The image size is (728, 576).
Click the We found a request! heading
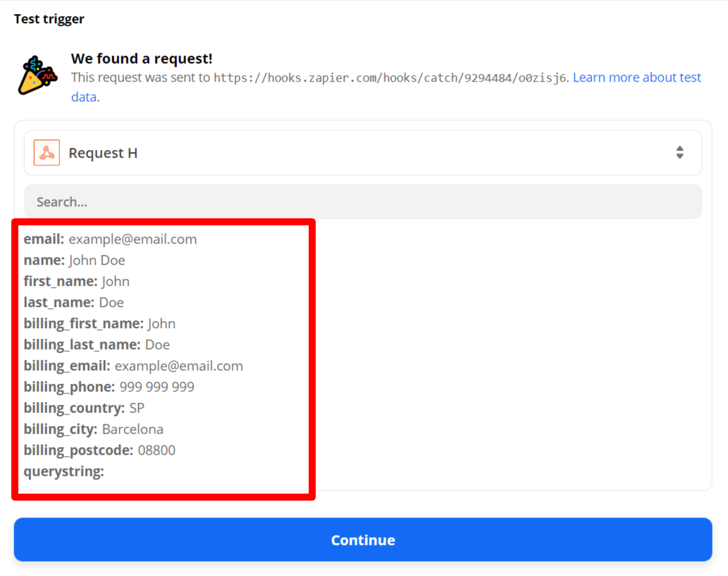pyautogui.click(x=142, y=58)
